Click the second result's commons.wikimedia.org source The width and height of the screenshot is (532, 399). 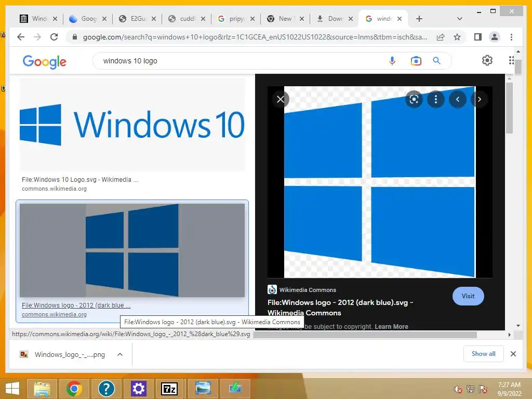pyautogui.click(x=54, y=314)
